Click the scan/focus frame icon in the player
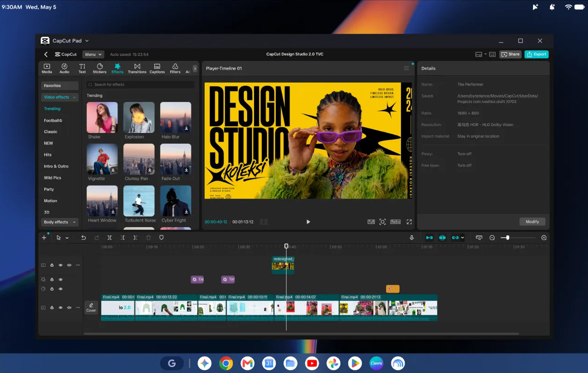Viewport: 588px width, 373px height. pos(382,222)
